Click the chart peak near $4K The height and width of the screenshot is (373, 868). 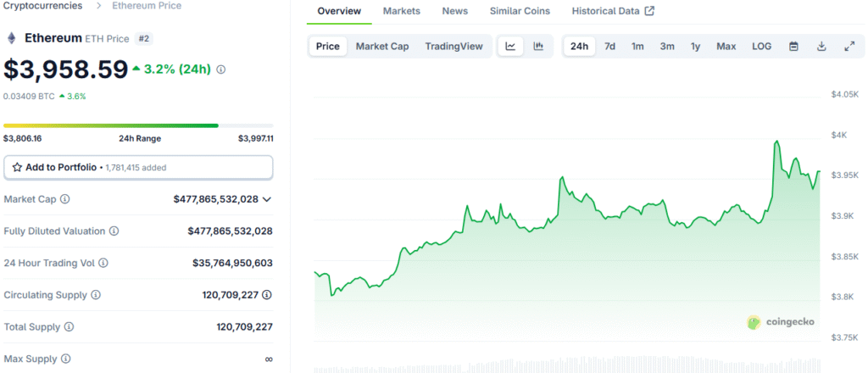click(x=776, y=142)
